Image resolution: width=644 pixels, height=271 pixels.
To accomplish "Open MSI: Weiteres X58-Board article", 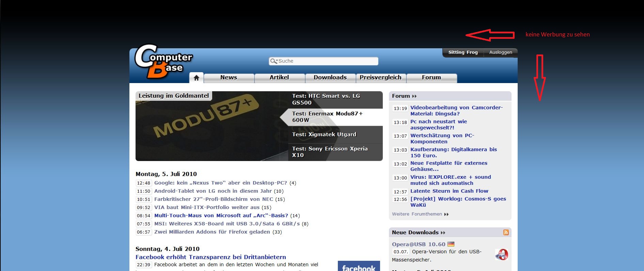I will coord(227,224).
